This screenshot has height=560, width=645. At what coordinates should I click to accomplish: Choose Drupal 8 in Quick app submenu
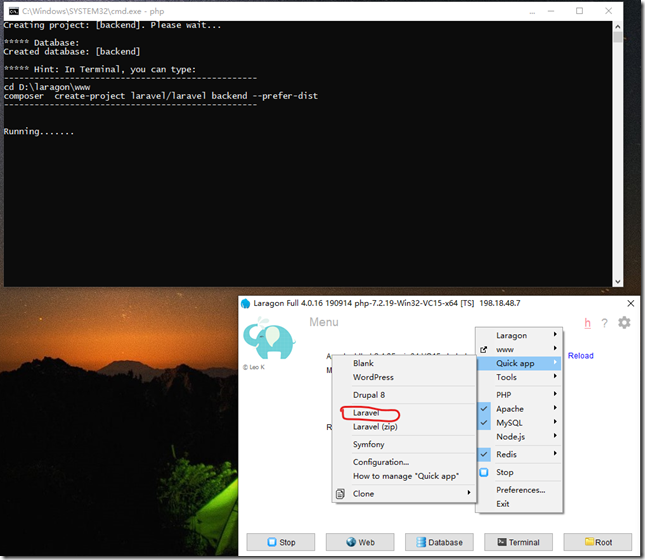tap(404, 395)
